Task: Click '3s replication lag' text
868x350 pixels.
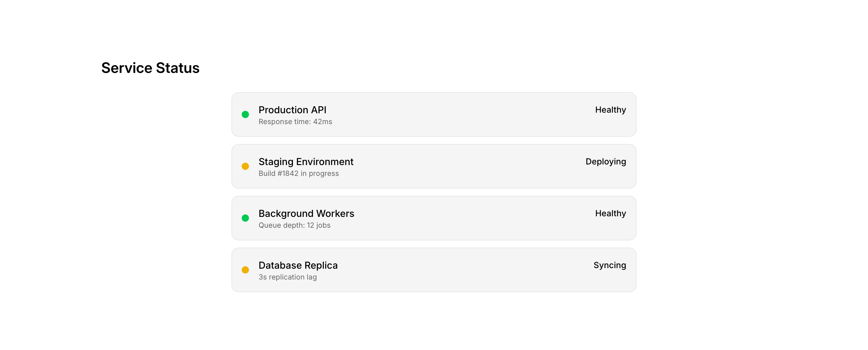Action: point(288,277)
